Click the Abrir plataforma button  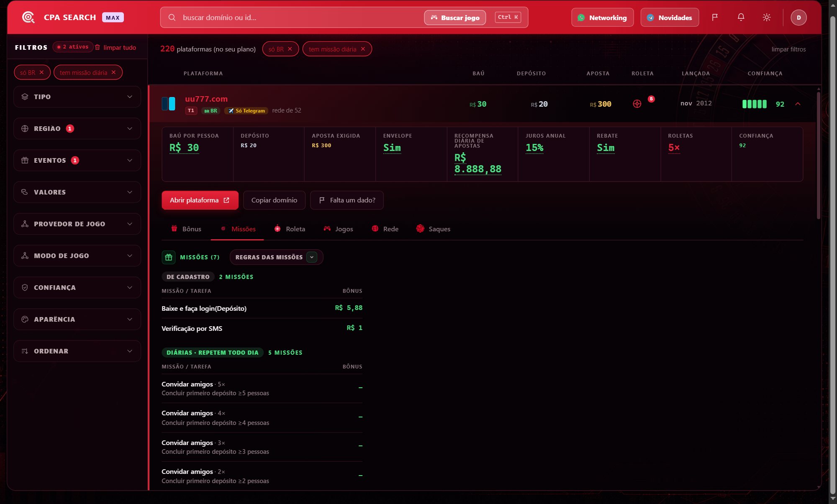click(x=200, y=200)
